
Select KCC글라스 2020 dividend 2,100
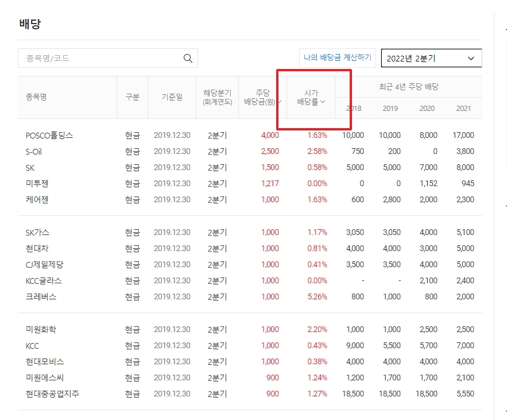pyautogui.click(x=428, y=280)
